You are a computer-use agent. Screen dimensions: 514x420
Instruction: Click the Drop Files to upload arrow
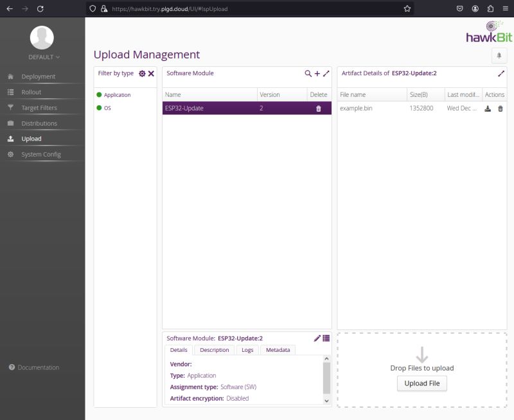click(422, 354)
